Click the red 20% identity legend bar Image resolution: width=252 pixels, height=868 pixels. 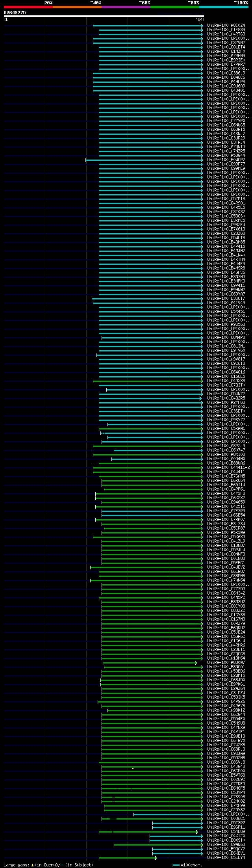[28, 7]
